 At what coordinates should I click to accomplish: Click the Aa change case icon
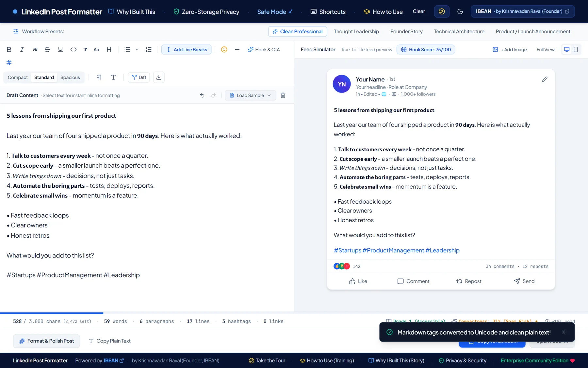[x=96, y=49]
